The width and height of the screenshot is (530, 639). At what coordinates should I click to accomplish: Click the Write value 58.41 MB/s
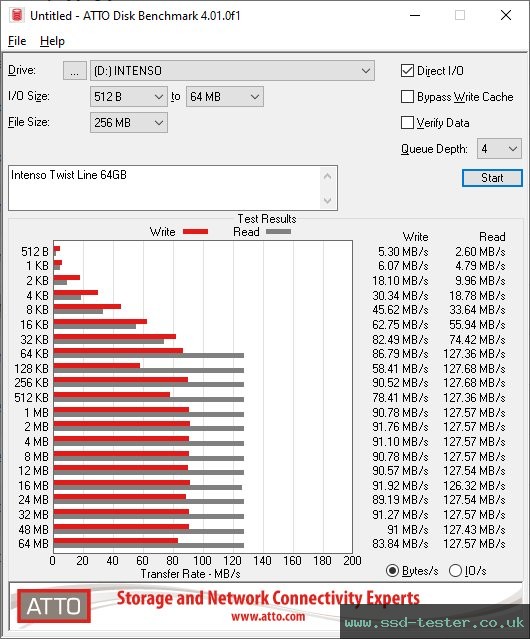tap(400, 369)
